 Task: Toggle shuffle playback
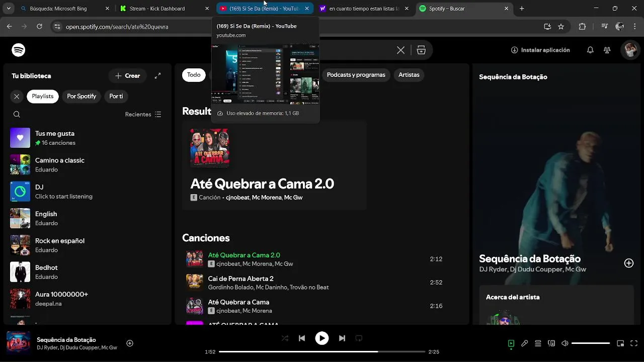coord(285,338)
